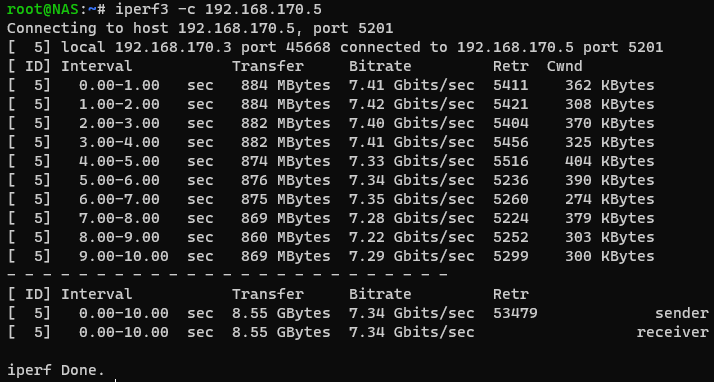Click the 876 MBytes transfer value
The image size is (714, 382).
pyautogui.click(x=286, y=180)
